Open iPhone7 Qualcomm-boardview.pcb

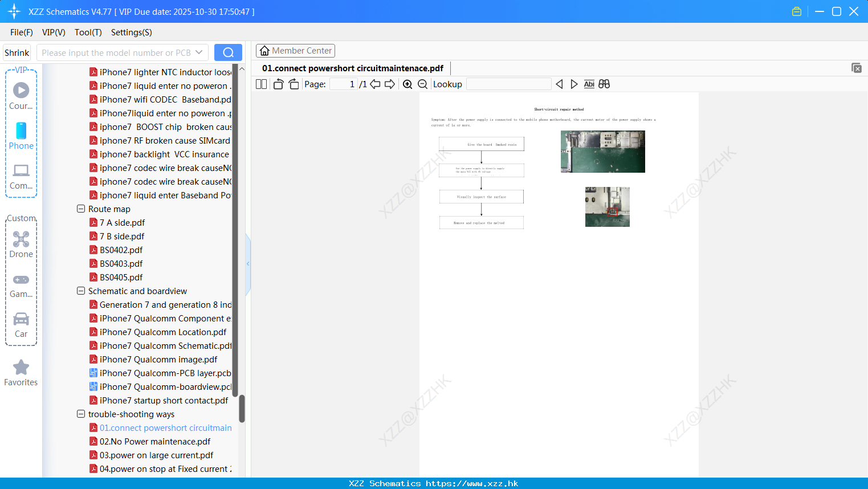click(161, 387)
